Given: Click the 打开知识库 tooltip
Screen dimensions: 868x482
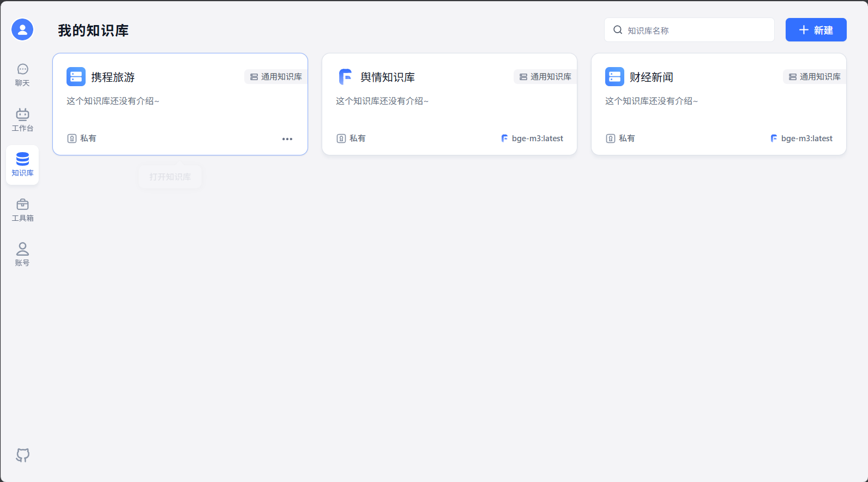Looking at the screenshot, I should pos(170,177).
